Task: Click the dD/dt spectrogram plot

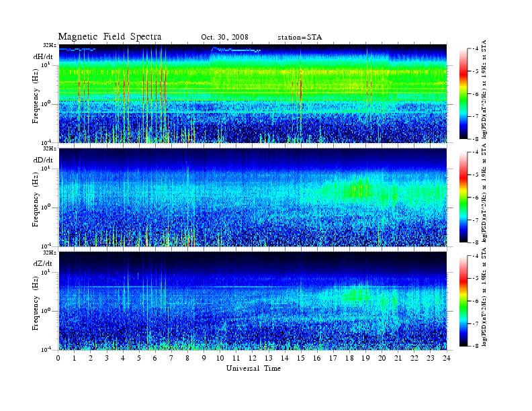Action: point(253,197)
